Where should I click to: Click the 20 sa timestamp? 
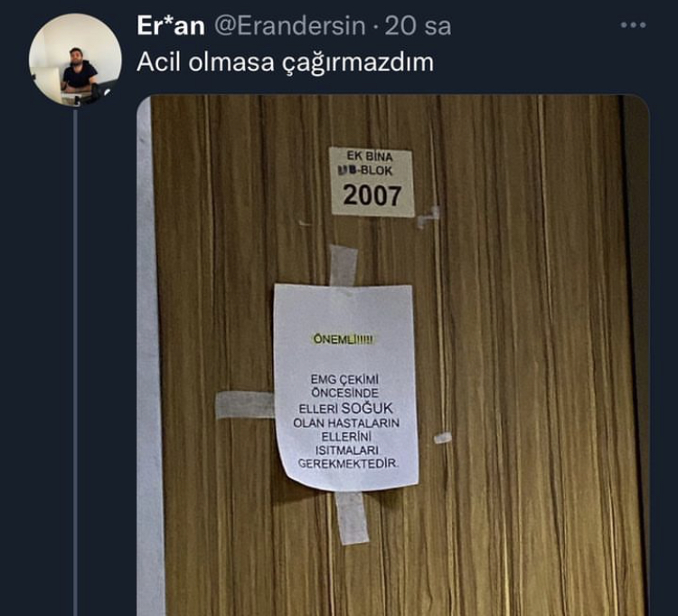pos(418,26)
